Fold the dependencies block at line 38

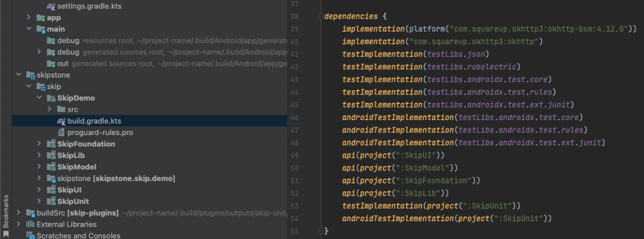click(320, 17)
